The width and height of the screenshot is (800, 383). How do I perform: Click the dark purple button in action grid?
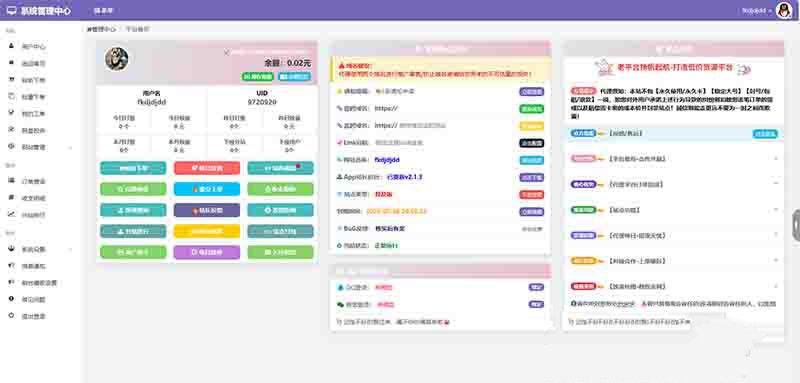(x=207, y=210)
